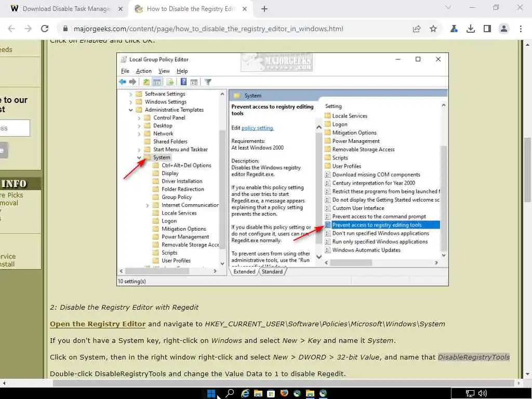Image resolution: width=532 pixels, height=399 pixels.
Task: Toggle the Chrome side panel icon
Action: (x=487, y=29)
